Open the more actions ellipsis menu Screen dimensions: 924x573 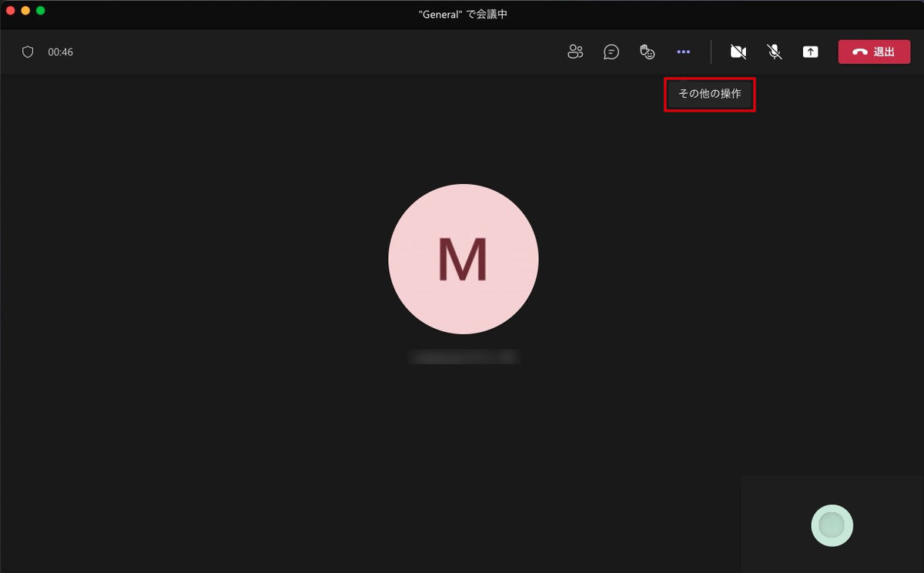684,52
